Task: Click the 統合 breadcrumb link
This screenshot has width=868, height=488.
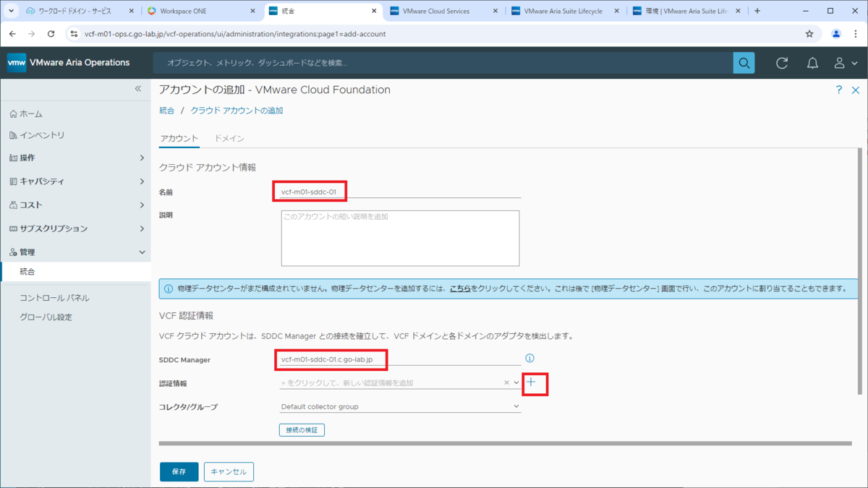Action: pyautogui.click(x=166, y=111)
